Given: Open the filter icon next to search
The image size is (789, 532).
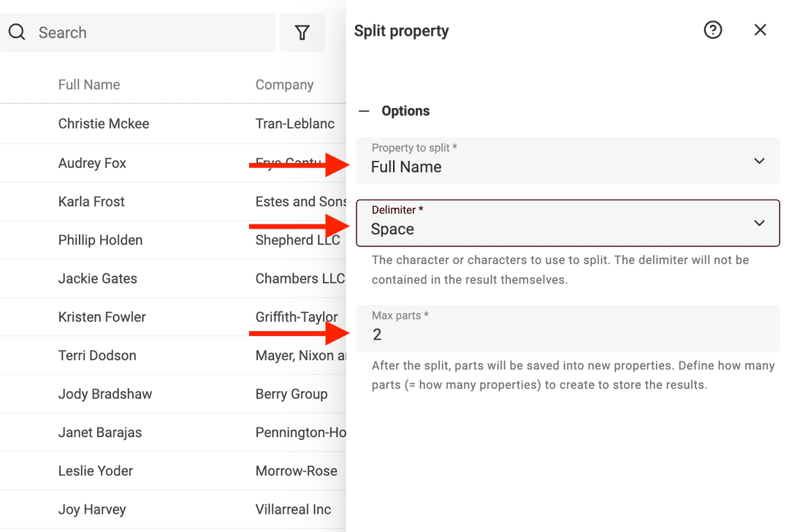Looking at the screenshot, I should (x=302, y=32).
